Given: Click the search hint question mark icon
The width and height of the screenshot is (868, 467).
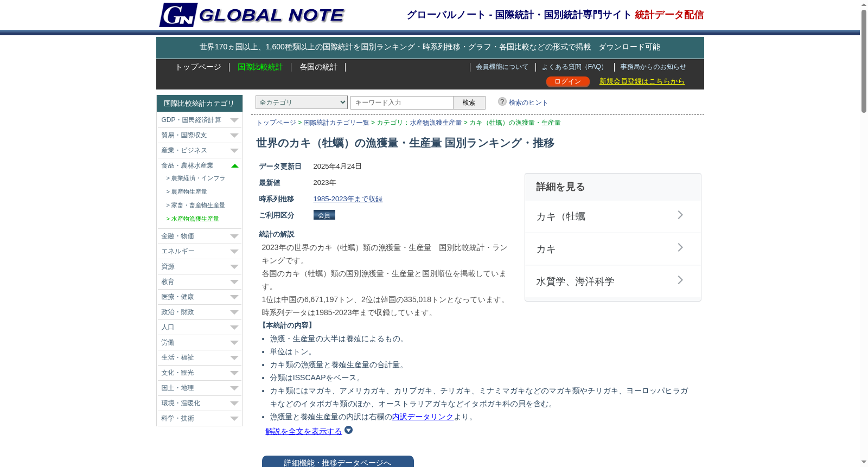Looking at the screenshot, I should tap(502, 101).
